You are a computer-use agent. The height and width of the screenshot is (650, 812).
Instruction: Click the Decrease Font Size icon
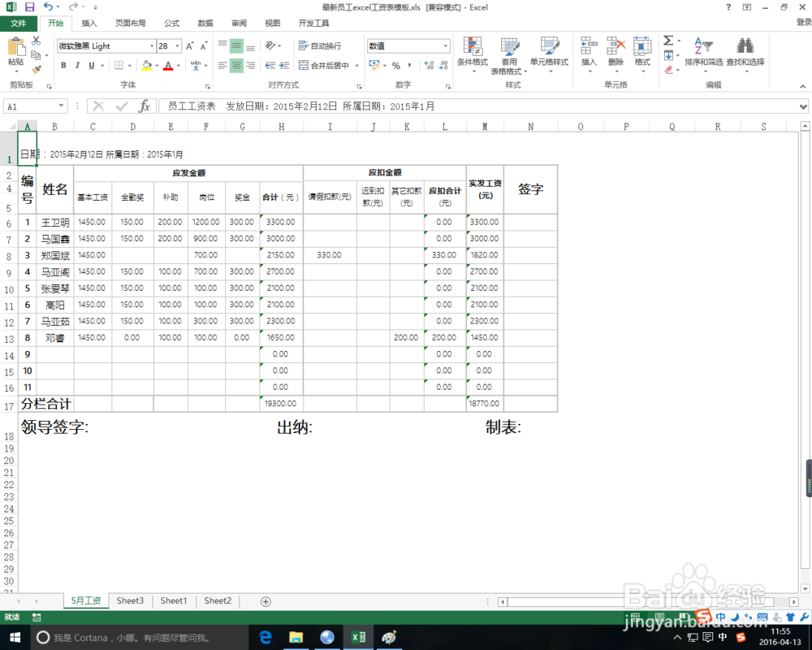point(204,46)
